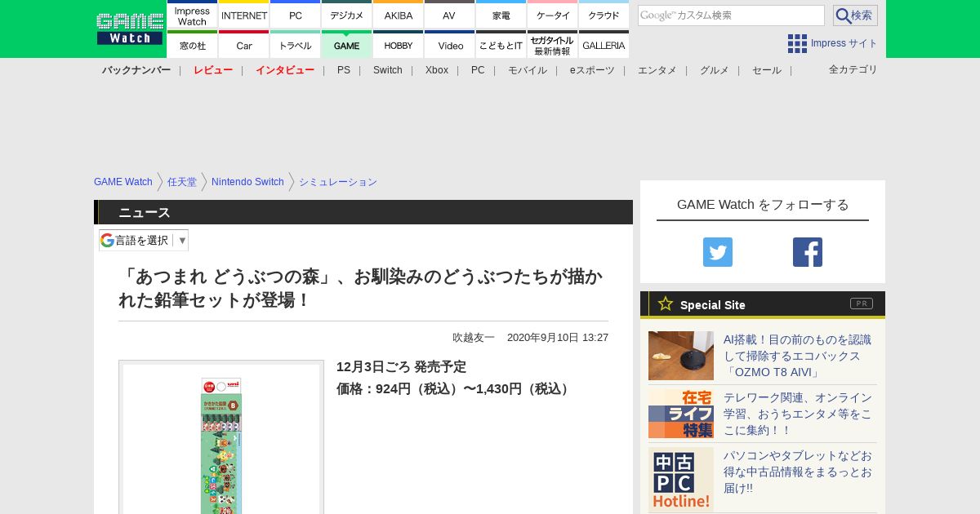The width and height of the screenshot is (980, 514).
Task: Click the Impress サイト link
Action: (x=844, y=43)
